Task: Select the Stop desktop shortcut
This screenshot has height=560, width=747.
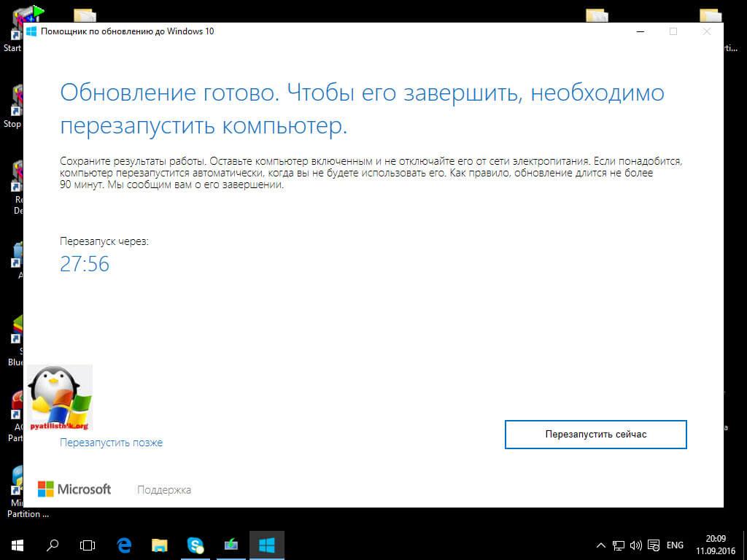Action: [12, 107]
